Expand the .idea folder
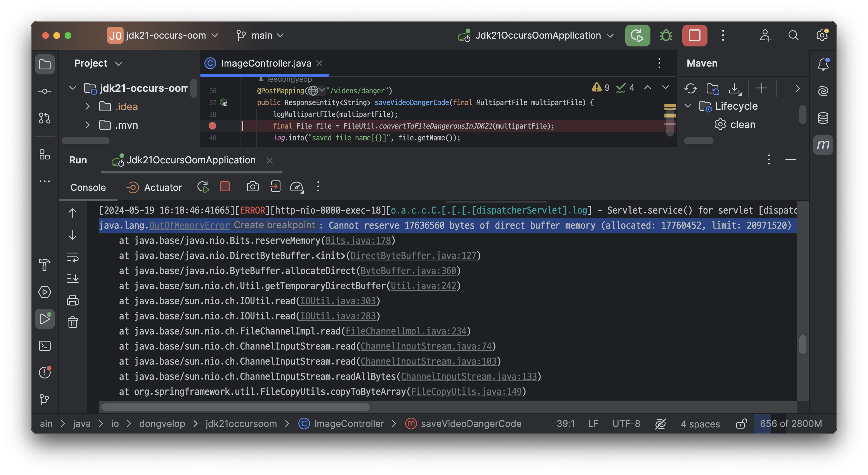Screen dimensions: 868x475 click(x=87, y=107)
